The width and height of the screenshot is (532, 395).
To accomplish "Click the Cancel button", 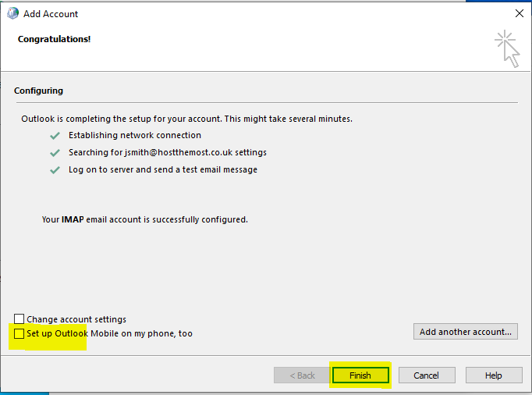I will [x=426, y=375].
